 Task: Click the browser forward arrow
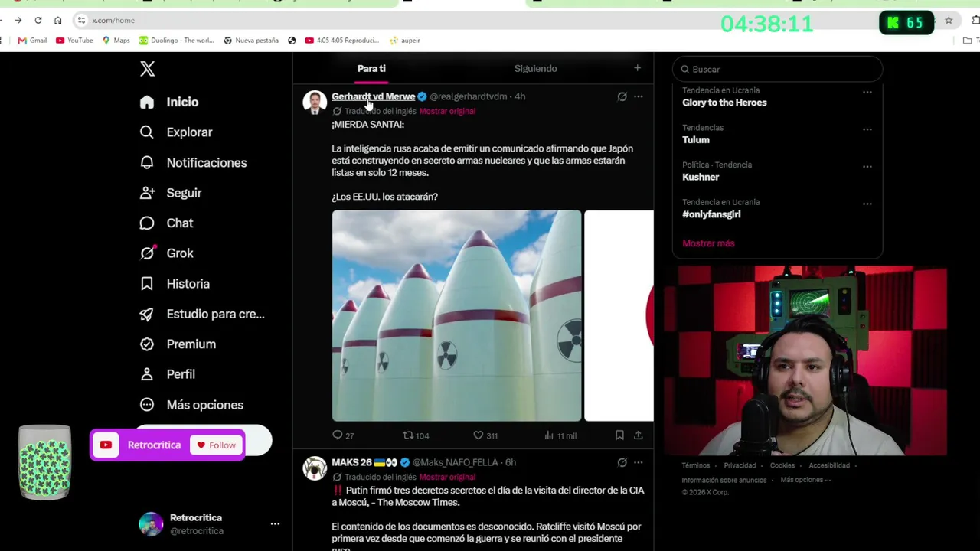[x=18, y=21]
